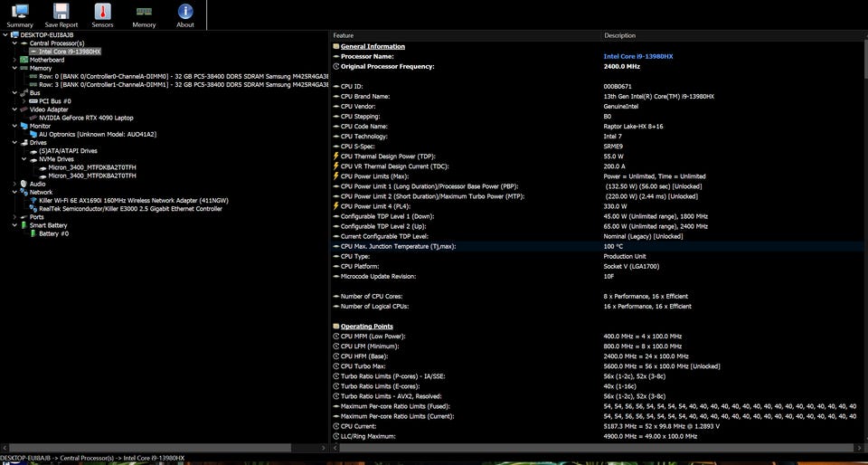868x465 pixels.
Task: Select AU Optronics monitor entry
Action: click(x=98, y=134)
